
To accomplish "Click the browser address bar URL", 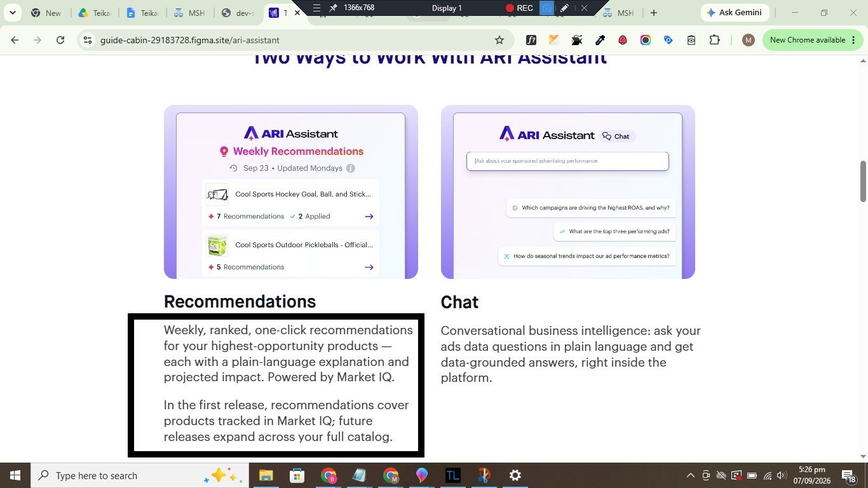I will [x=190, y=40].
